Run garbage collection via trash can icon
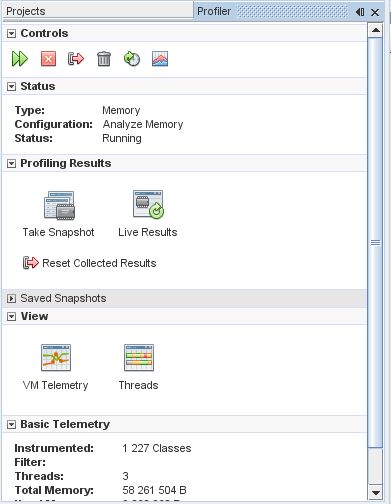Image resolution: width=391 pixels, height=504 pixels. (104, 59)
